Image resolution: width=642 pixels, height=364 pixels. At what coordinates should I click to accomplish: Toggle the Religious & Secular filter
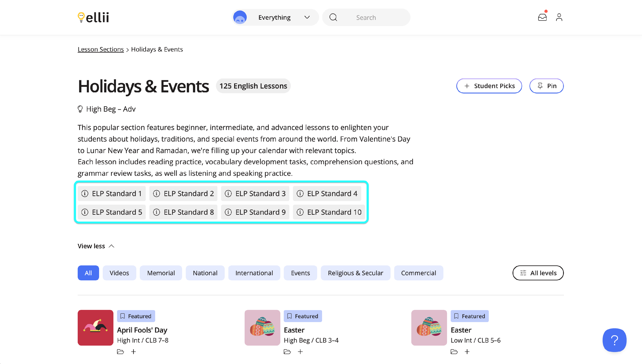(x=355, y=273)
